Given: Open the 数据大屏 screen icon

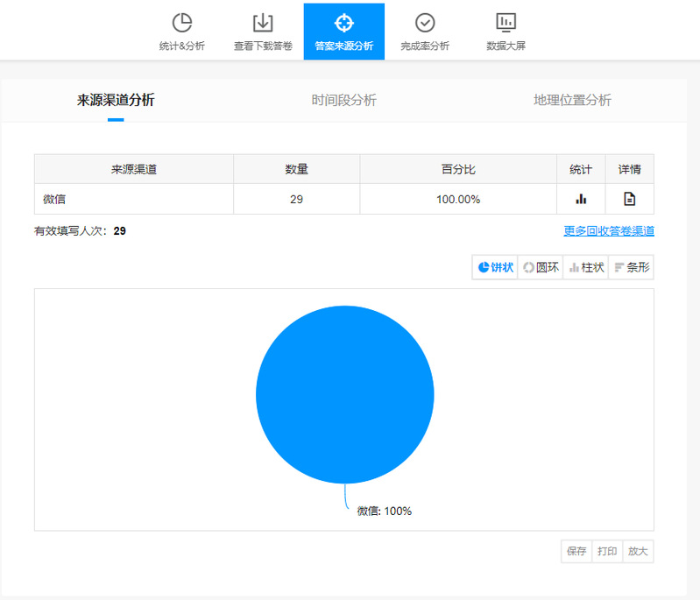Looking at the screenshot, I should click(506, 22).
